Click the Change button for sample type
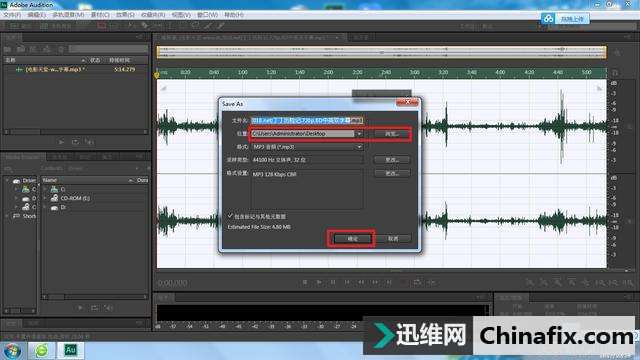The height and width of the screenshot is (360, 640). [x=392, y=160]
